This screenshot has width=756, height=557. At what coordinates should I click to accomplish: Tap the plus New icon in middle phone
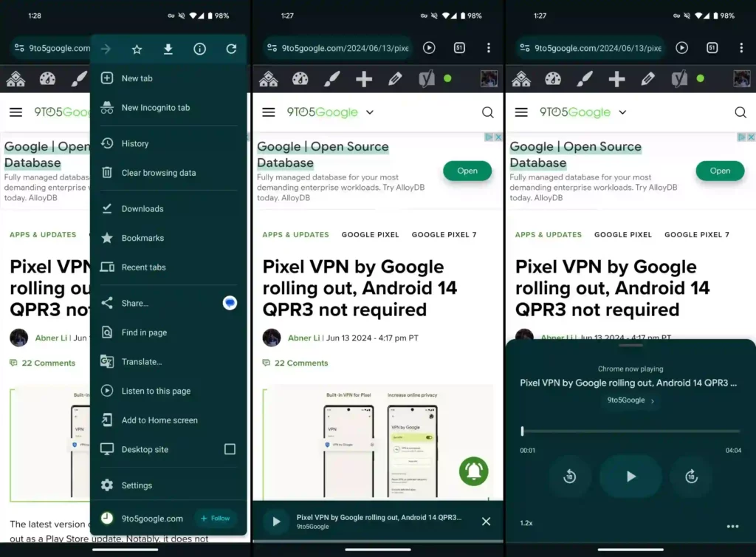point(364,78)
